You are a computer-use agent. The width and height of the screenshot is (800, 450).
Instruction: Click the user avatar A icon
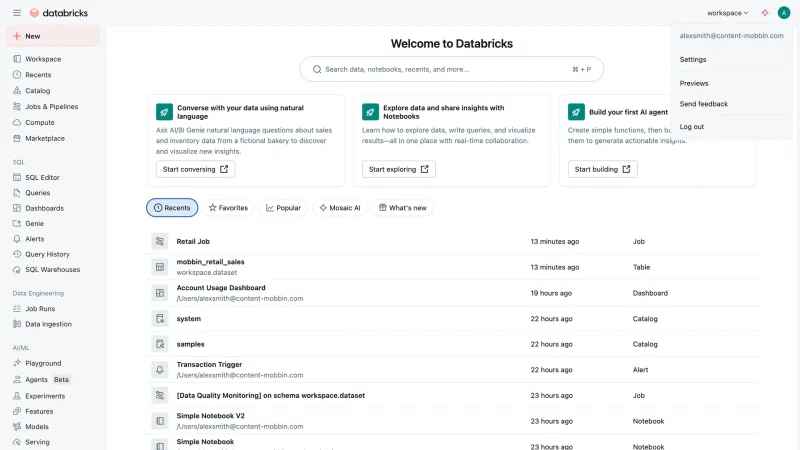784,13
